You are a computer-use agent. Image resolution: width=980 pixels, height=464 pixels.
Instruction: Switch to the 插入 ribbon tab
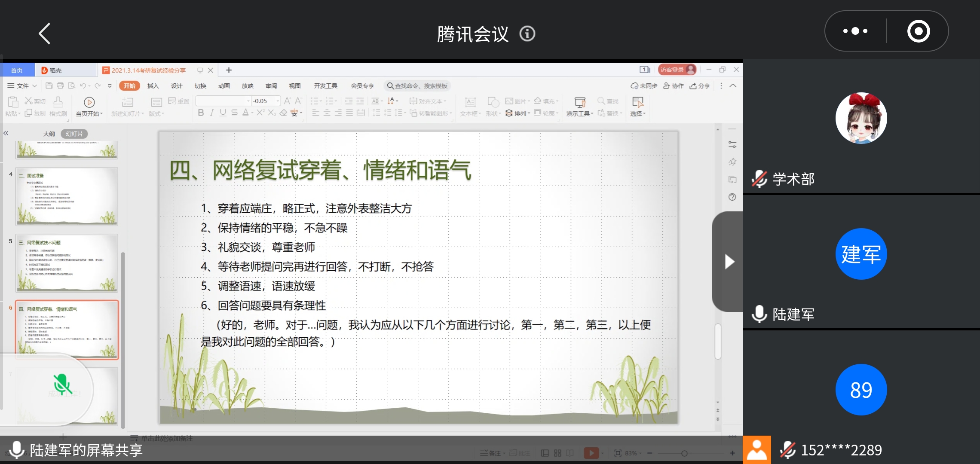pyautogui.click(x=153, y=86)
